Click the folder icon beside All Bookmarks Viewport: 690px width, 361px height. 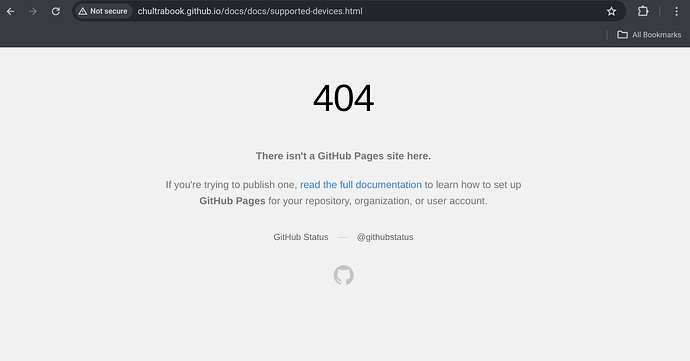[622, 35]
